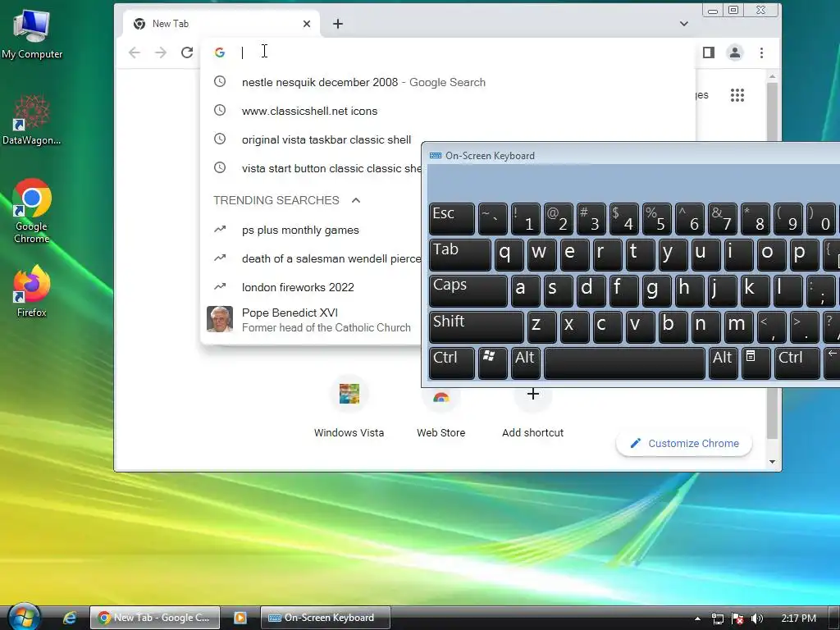This screenshot has height=630, width=840.
Task: Click context menu key on On-Screen Keyboard
Action: coord(756,363)
